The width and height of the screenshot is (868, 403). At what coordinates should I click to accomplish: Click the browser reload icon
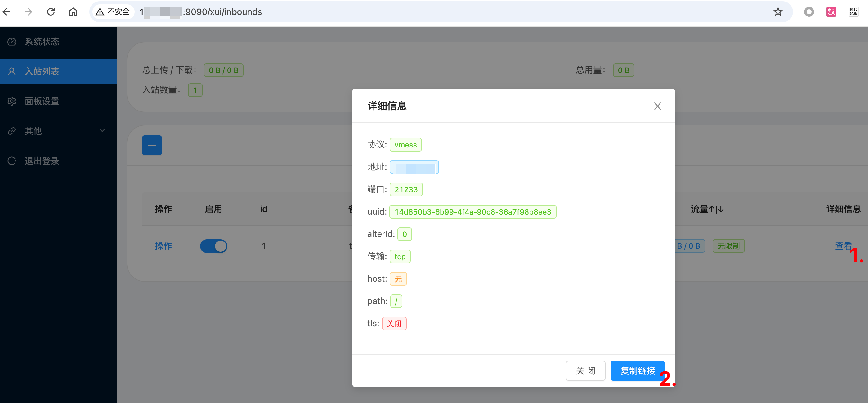pos(51,12)
